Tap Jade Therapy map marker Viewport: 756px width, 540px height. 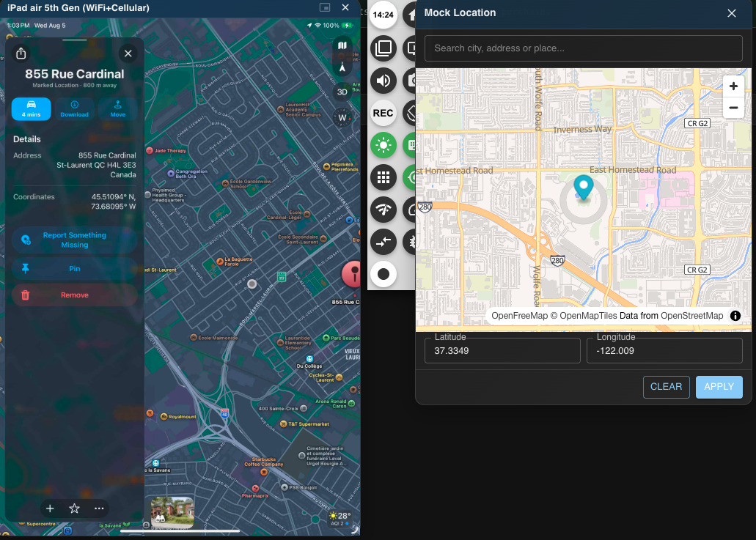tap(150, 151)
